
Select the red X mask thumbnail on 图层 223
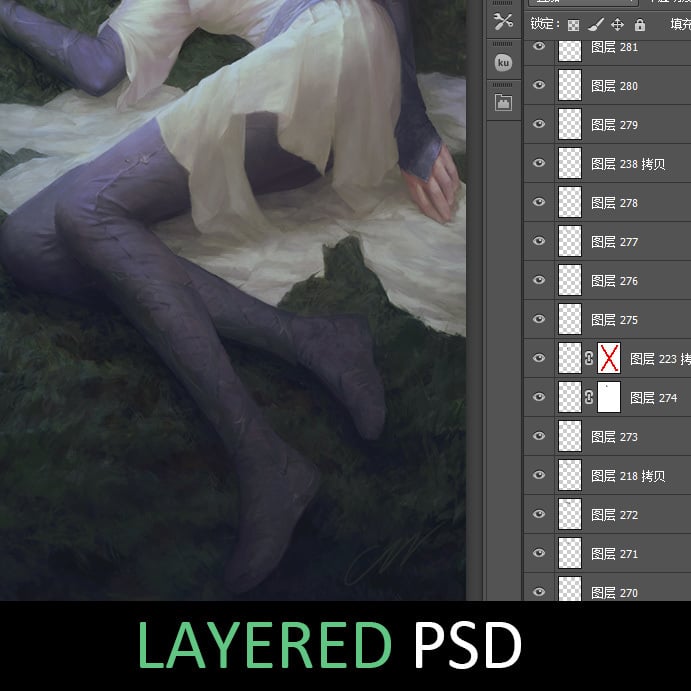pyautogui.click(x=609, y=358)
